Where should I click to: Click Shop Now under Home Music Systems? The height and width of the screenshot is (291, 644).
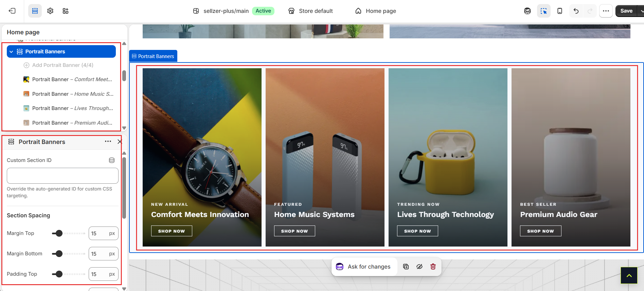coord(294,231)
